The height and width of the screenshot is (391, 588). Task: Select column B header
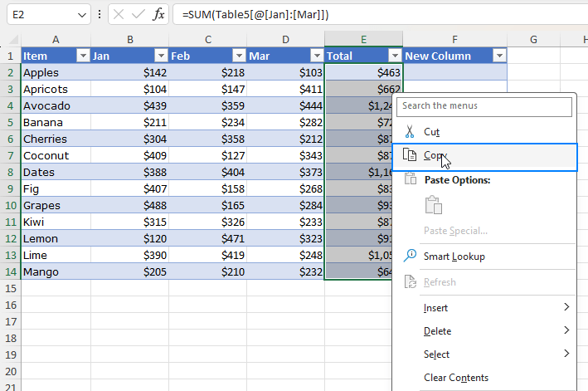pyautogui.click(x=129, y=39)
